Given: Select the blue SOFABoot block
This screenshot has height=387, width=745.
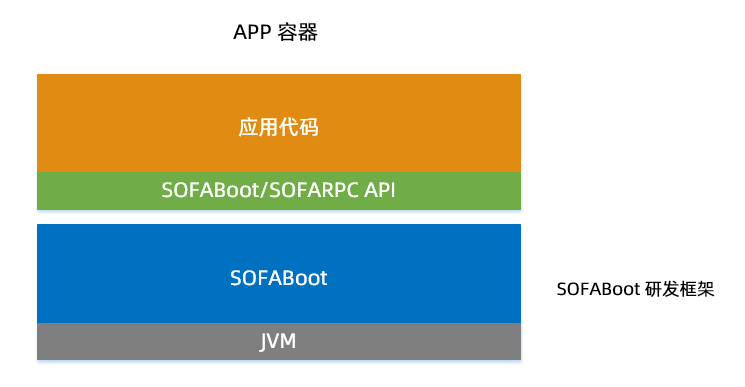Looking at the screenshot, I should (x=279, y=274).
